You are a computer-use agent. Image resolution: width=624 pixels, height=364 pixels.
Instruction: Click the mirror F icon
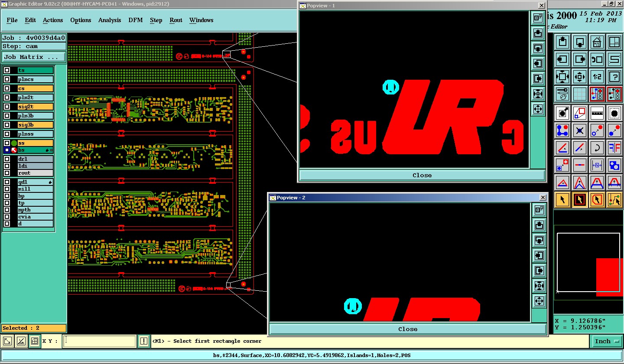(x=614, y=148)
